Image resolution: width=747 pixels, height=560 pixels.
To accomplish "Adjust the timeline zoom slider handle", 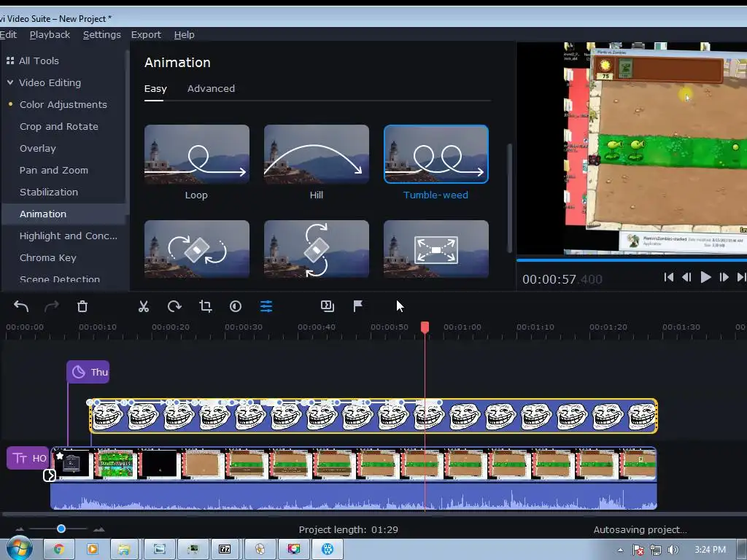I will (61, 529).
